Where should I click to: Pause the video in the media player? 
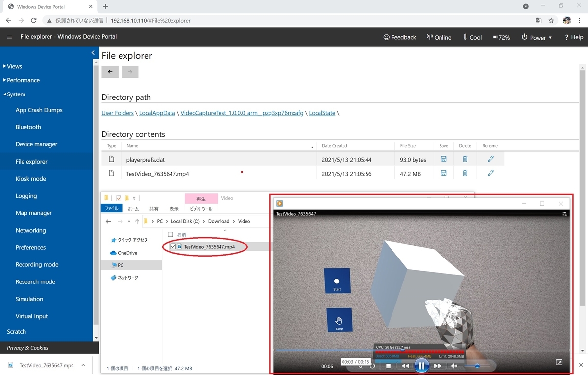pyautogui.click(x=421, y=366)
